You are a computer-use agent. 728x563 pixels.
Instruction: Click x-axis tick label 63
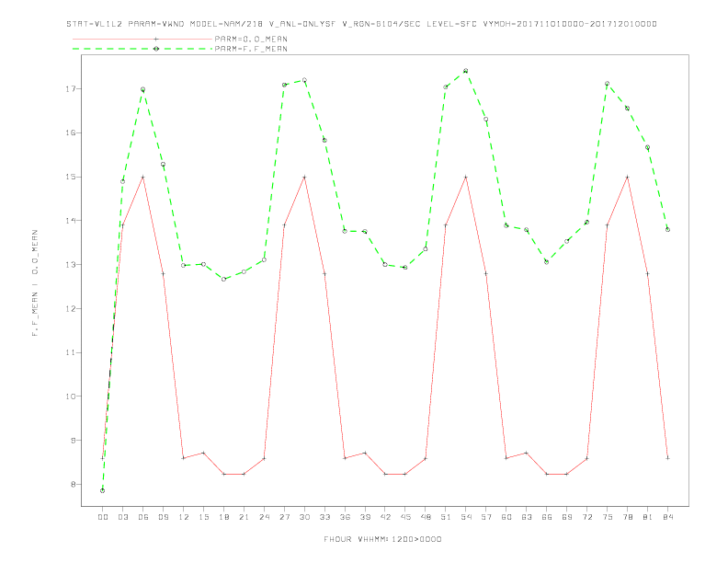(x=527, y=517)
